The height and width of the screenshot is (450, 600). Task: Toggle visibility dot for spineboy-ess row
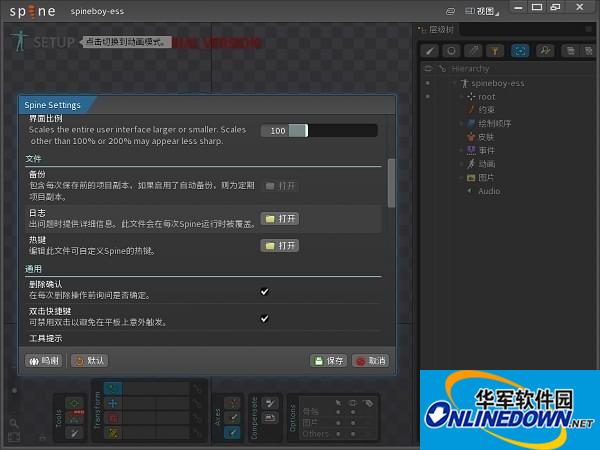428,83
